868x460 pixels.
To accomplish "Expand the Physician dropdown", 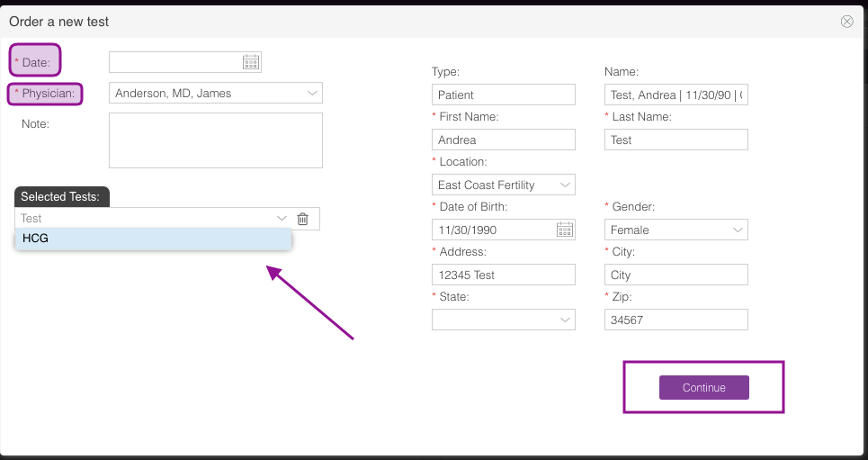I will [x=312, y=93].
